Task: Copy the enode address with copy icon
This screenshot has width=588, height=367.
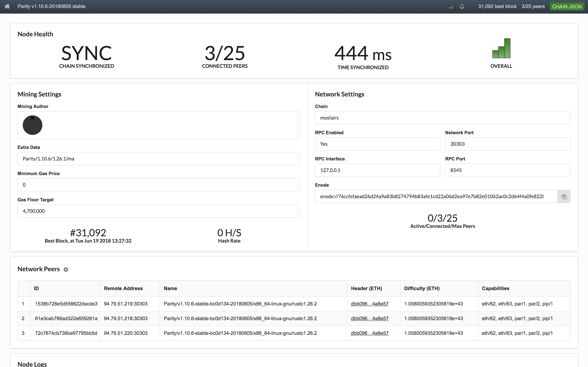Action: 564,197
